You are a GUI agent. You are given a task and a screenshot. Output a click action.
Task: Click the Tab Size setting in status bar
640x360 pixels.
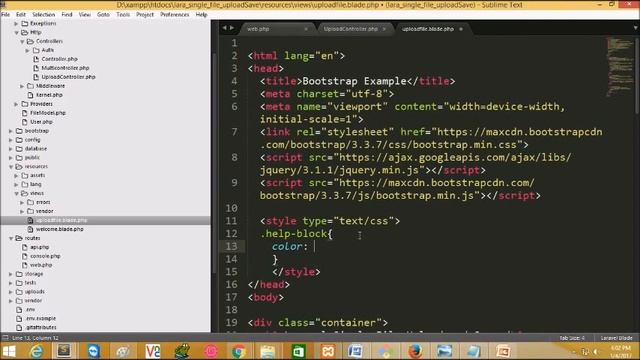(572, 338)
